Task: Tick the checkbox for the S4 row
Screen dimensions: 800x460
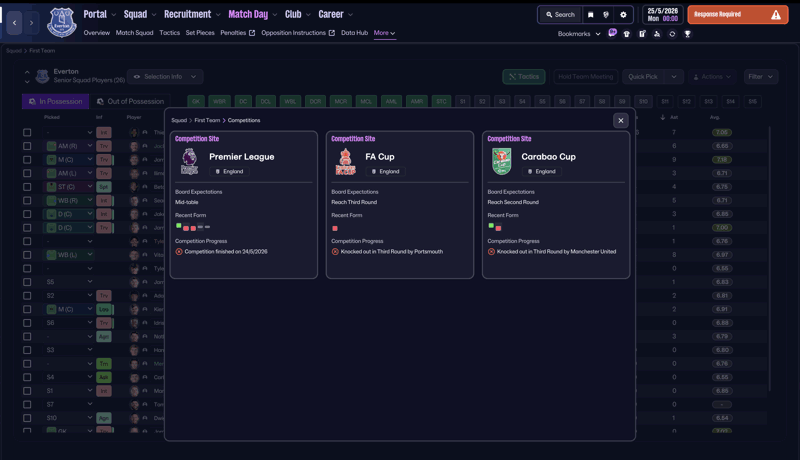Action: [x=27, y=377]
